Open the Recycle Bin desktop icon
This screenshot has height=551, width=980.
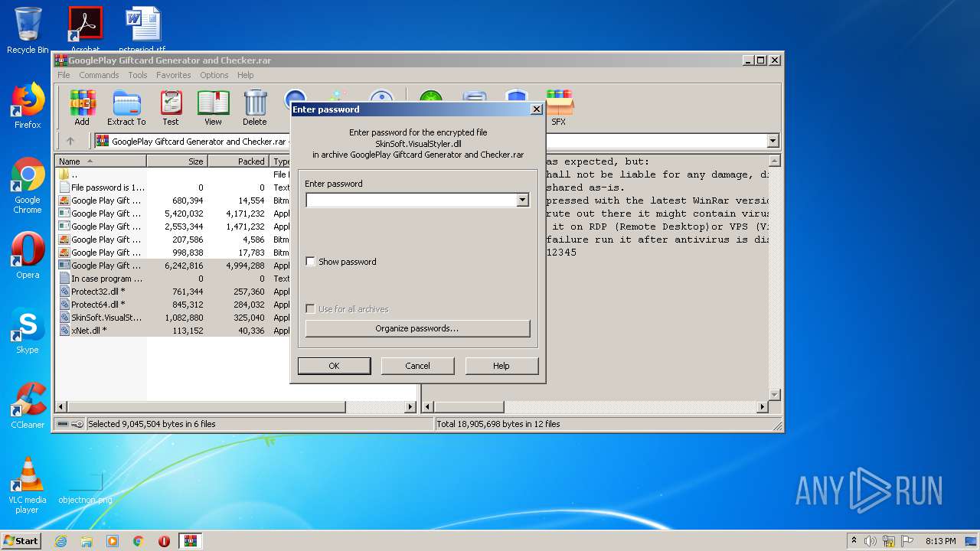28,31
